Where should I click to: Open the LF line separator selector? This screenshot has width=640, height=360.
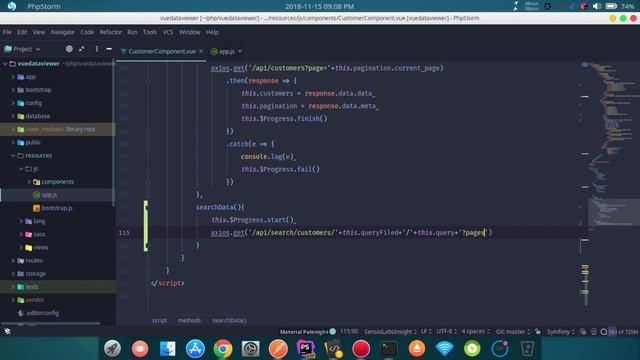point(426,331)
